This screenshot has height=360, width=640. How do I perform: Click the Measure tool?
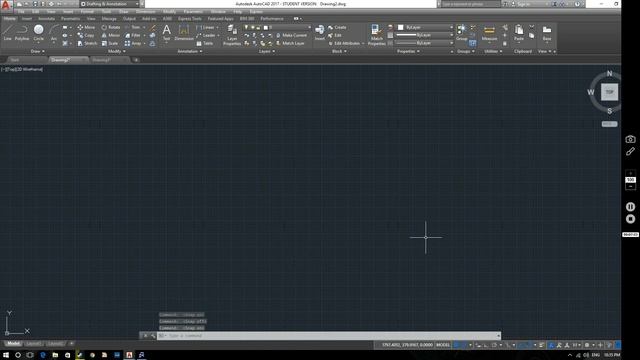(489, 32)
